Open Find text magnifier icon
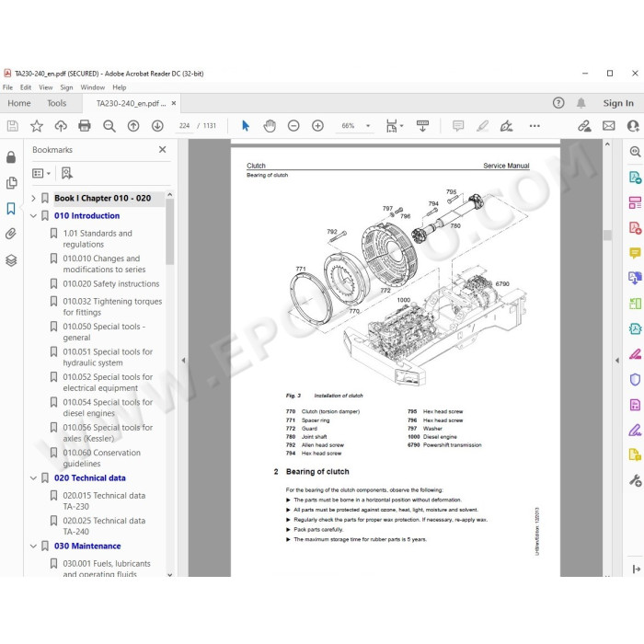The image size is (644, 644). pos(109,126)
